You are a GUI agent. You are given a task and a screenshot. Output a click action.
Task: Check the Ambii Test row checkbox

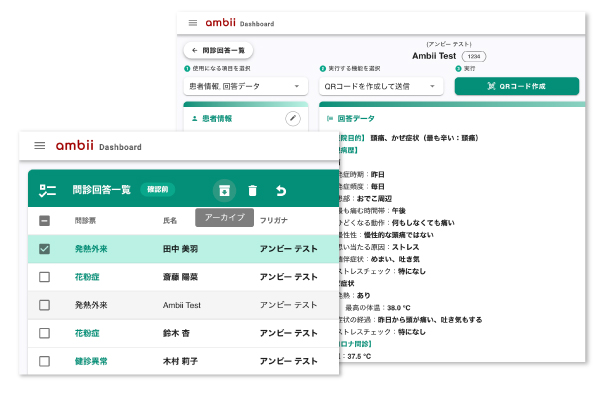(x=44, y=305)
